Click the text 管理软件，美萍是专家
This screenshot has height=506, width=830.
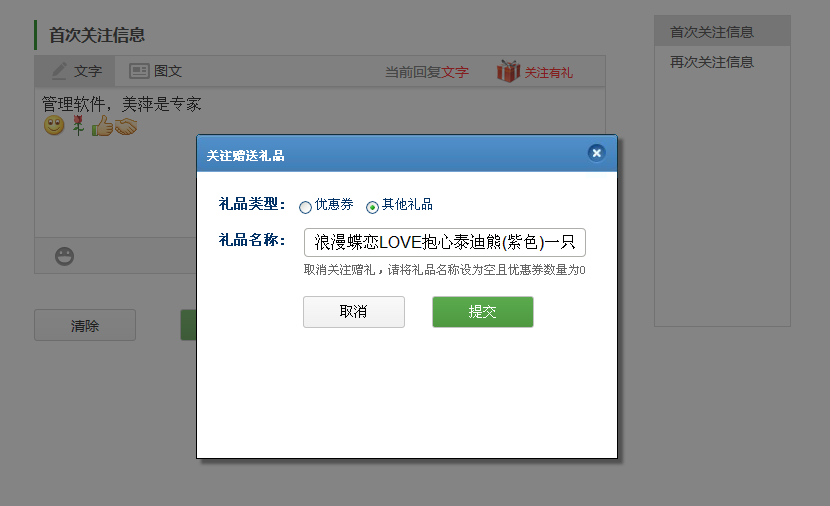122,104
